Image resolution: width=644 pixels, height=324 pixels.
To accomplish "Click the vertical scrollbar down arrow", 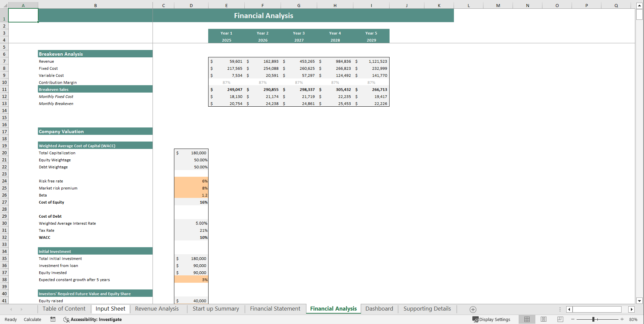I will click(x=639, y=301).
